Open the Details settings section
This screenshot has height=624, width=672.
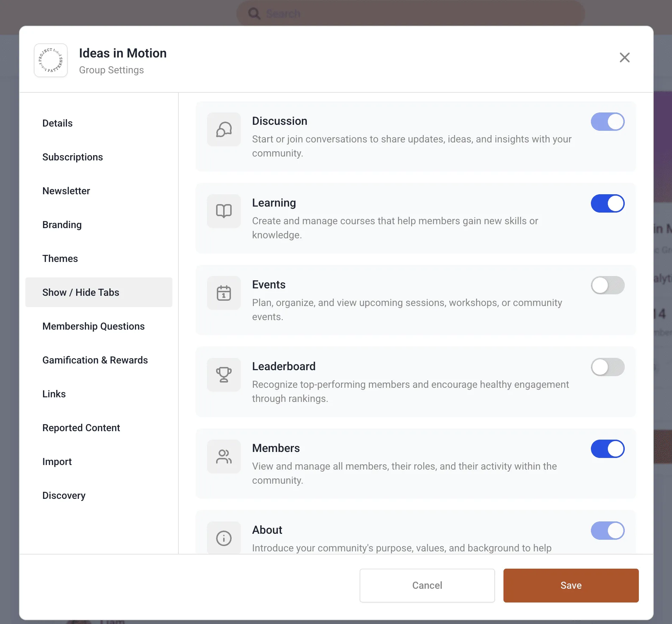[57, 123]
